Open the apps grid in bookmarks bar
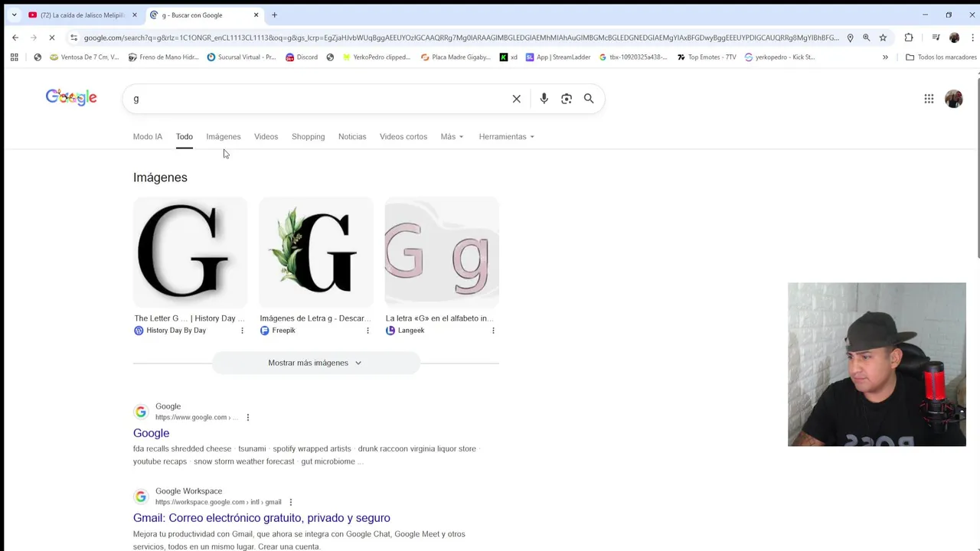 (x=14, y=57)
